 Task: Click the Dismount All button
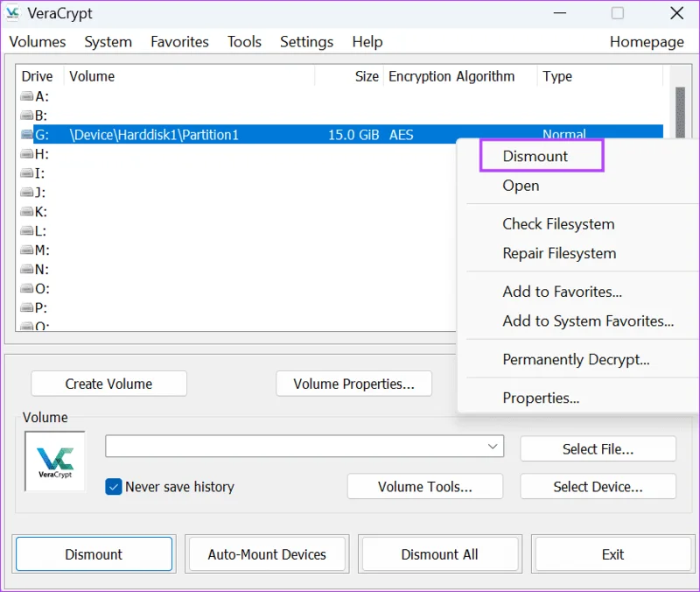coord(440,554)
